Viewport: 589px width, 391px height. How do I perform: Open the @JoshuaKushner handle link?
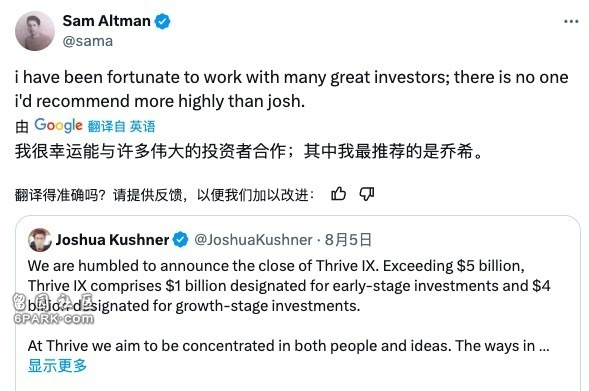(x=253, y=240)
